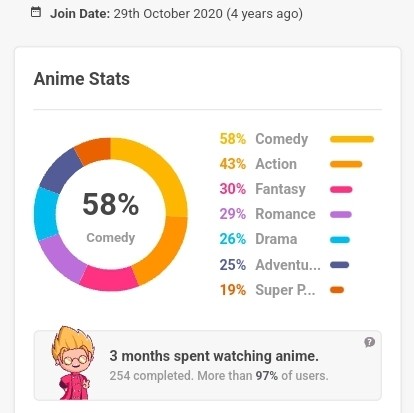Image resolution: width=414 pixels, height=413 pixels.
Task: Click the pink Fantasy segment of donut chart
Action: [x=109, y=279]
